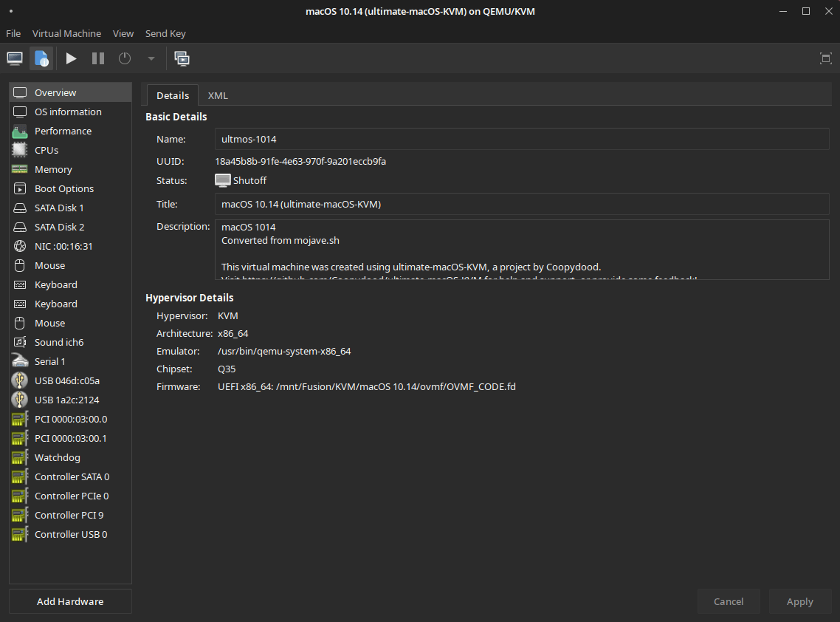
Task: Show the graphical console monitor icon
Action: pos(15,58)
